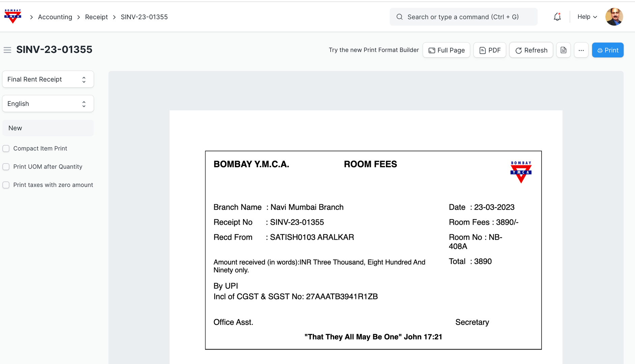Screen dimensions: 635x364
Task: Check Print UOM after Quantity
Action: 6,167
